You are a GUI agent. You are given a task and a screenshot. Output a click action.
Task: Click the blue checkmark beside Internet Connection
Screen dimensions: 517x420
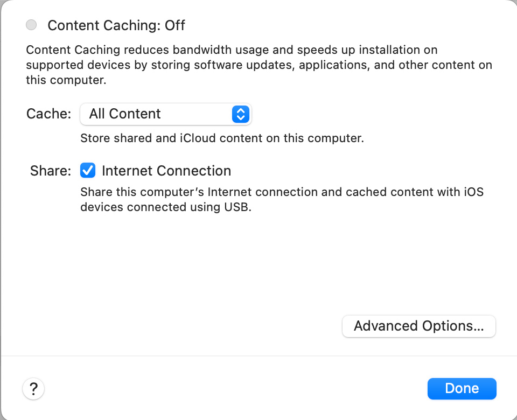(88, 171)
